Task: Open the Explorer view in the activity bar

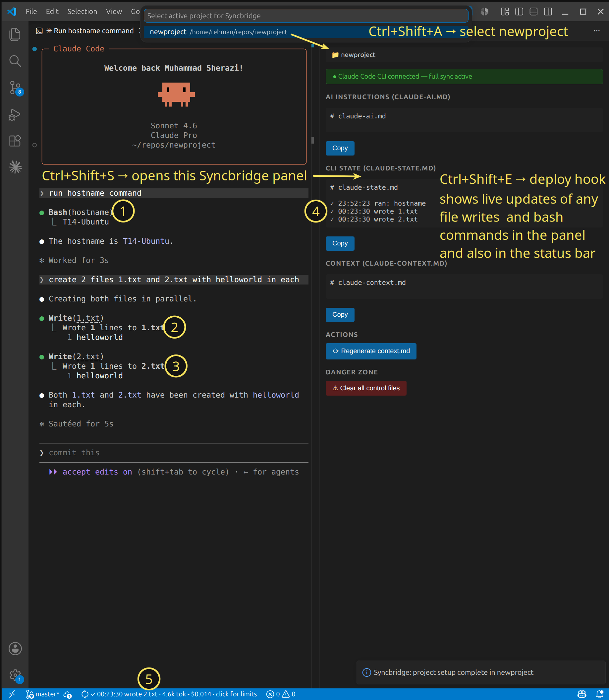Action: click(15, 34)
